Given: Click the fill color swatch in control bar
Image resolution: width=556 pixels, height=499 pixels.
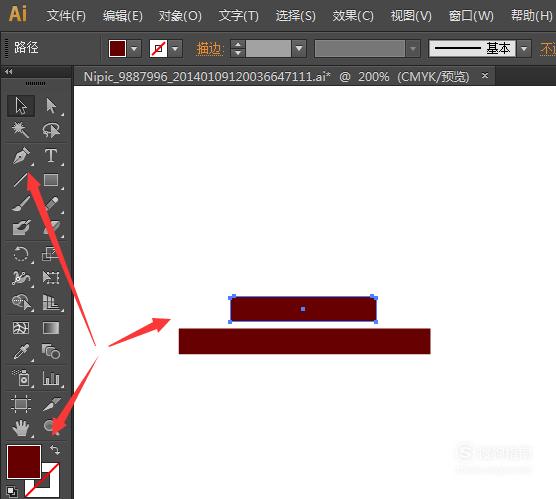Looking at the screenshot, I should click(x=117, y=48).
